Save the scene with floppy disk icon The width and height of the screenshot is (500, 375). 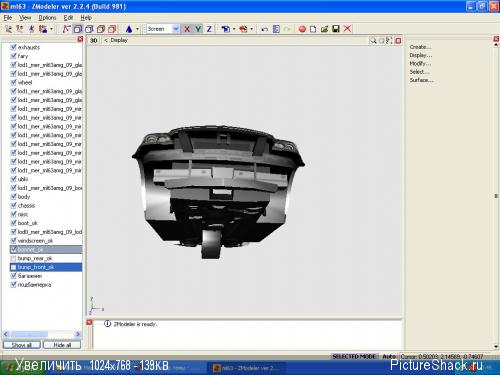336,29
